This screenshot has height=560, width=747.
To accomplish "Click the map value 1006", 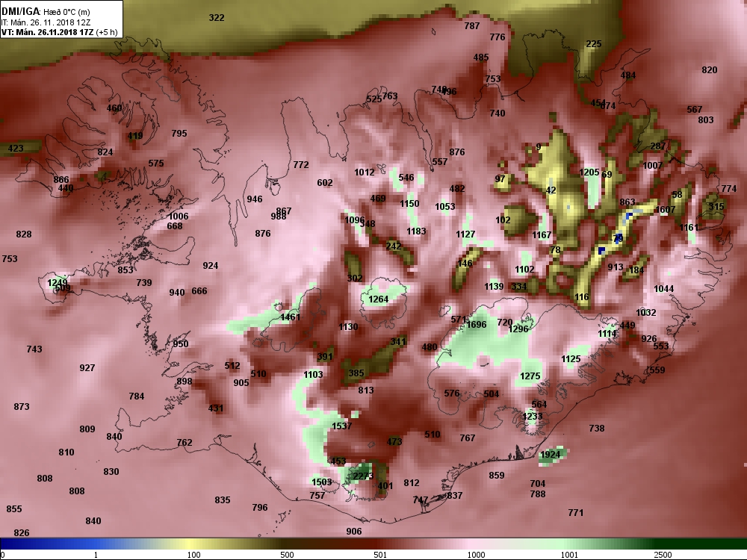I will coord(179,217).
